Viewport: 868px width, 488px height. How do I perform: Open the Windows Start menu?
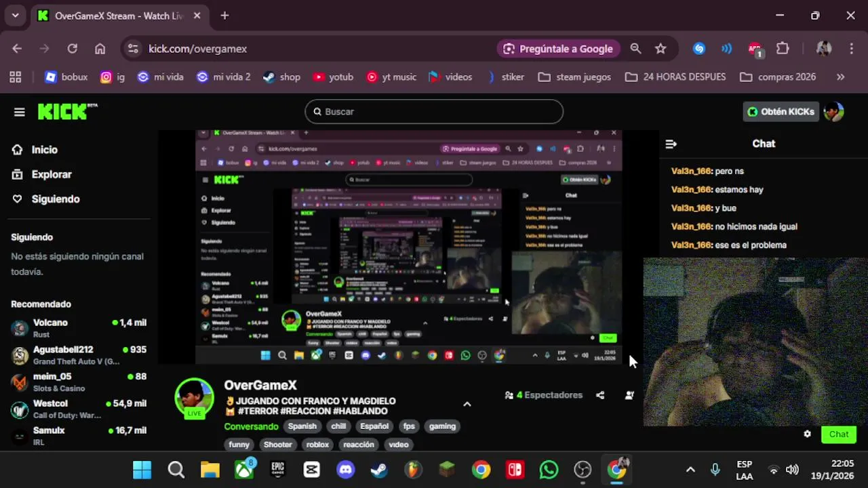pyautogui.click(x=142, y=470)
